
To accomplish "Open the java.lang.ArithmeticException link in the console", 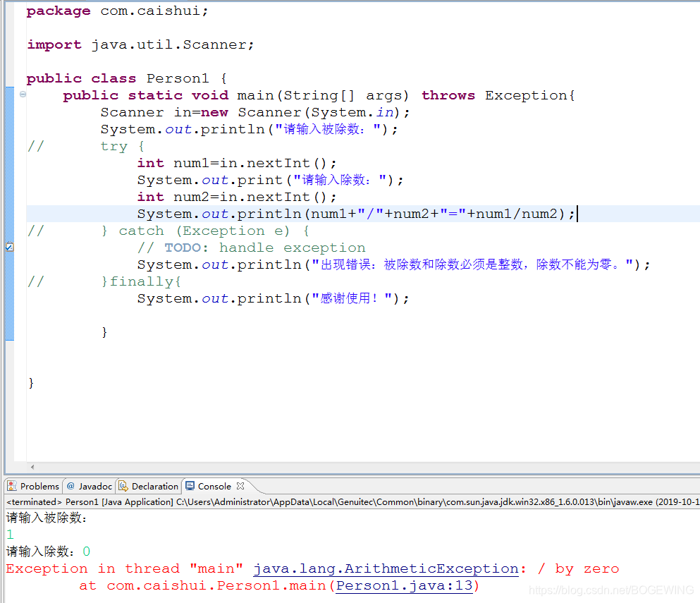I will (x=386, y=568).
